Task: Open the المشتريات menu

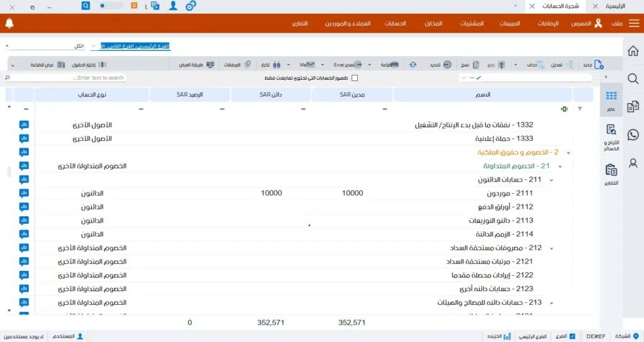Action: pos(472,23)
